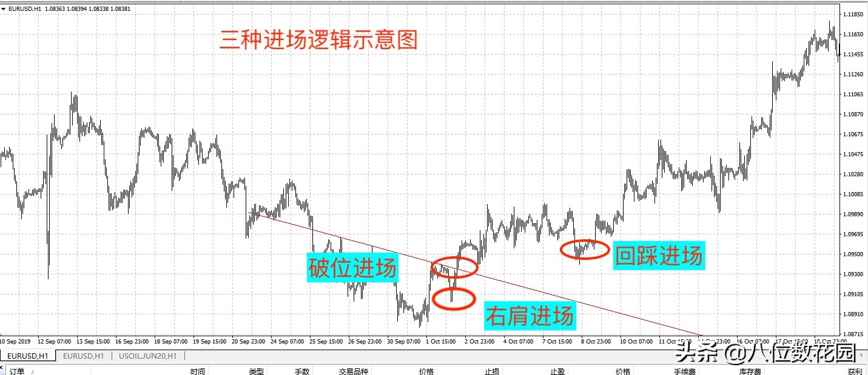Open the second EURUSD,H1 chart tab
The width and height of the screenshot is (868, 375).
(x=82, y=356)
